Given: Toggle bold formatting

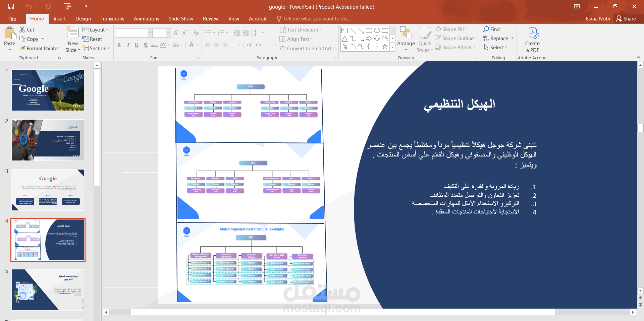Looking at the screenshot, I should (119, 45).
